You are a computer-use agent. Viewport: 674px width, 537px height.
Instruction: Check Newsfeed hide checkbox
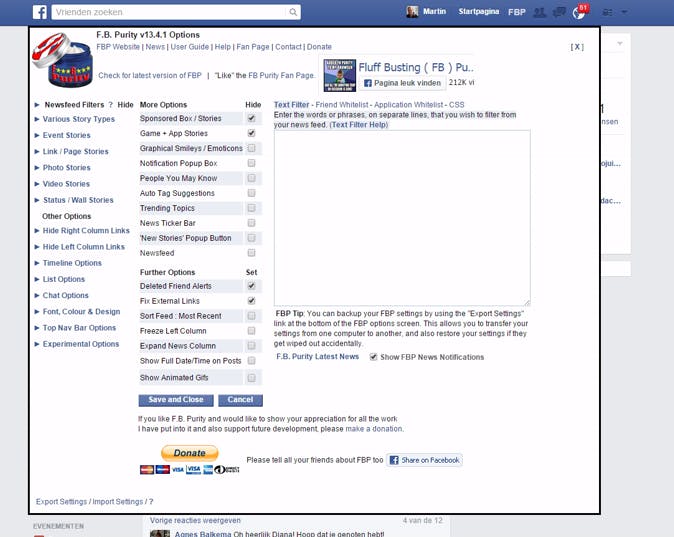pos(251,253)
